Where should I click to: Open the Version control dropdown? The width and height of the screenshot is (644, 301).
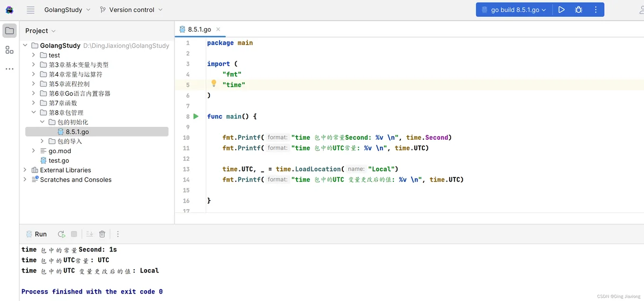131,10
